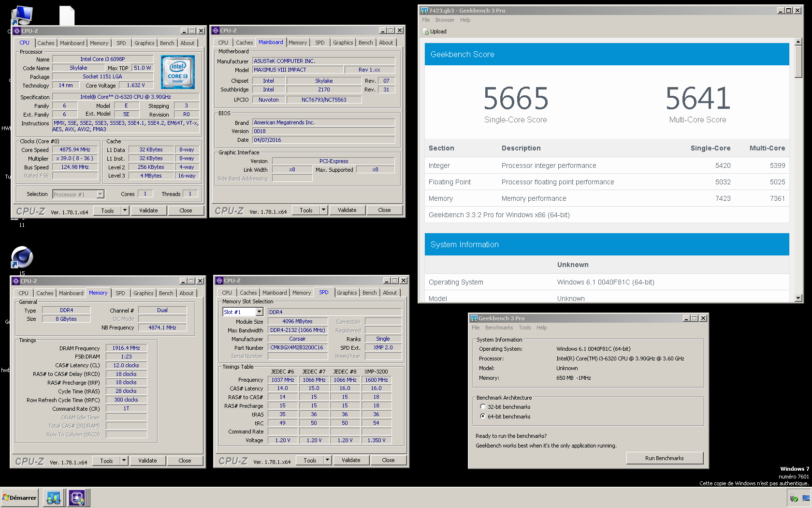Click the network monitor tray icon
812x508 pixels.
point(806,498)
